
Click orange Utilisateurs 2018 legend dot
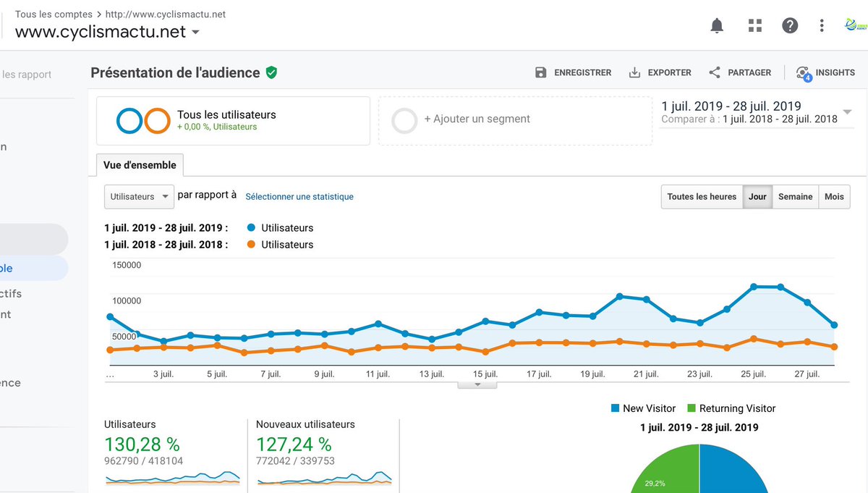(x=250, y=245)
